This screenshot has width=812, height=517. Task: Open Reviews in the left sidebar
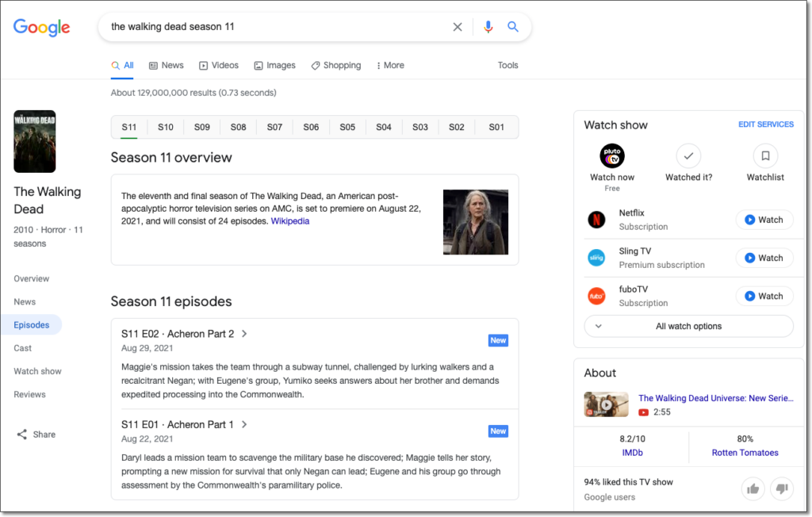coord(29,395)
